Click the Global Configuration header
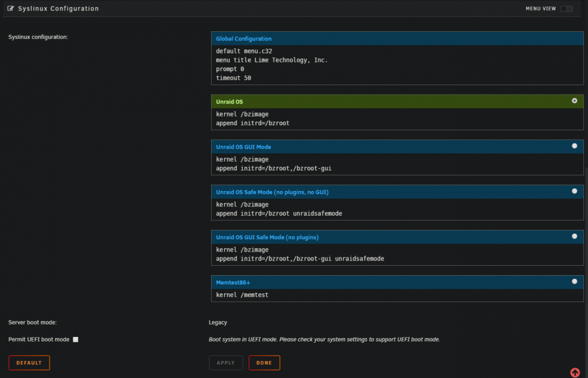The image size is (588, 378). (397, 39)
